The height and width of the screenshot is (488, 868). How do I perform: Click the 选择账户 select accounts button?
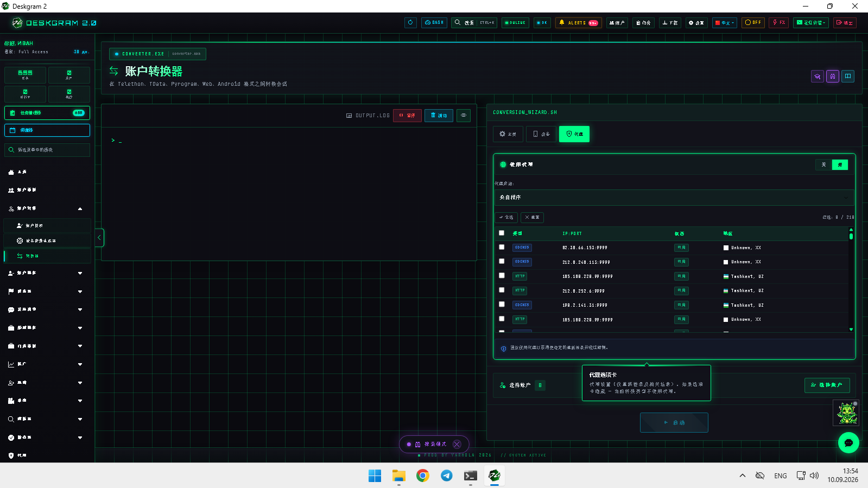[x=827, y=385]
